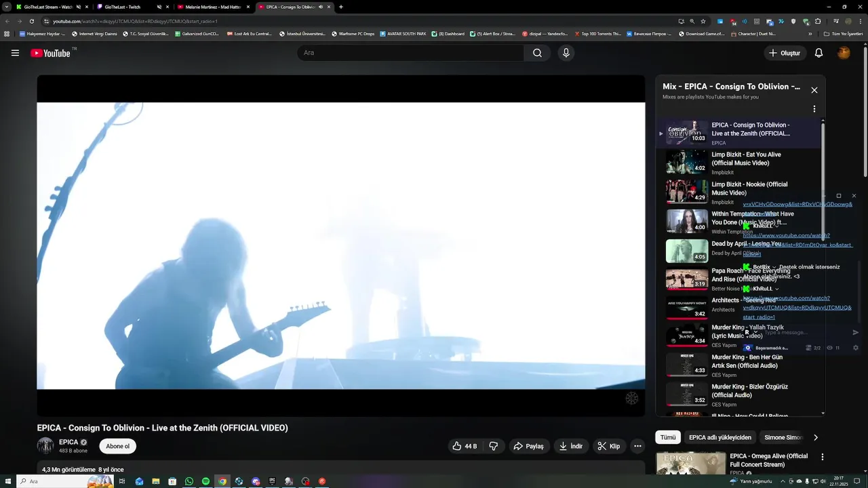Open Chrome from the taskbar

[222, 481]
